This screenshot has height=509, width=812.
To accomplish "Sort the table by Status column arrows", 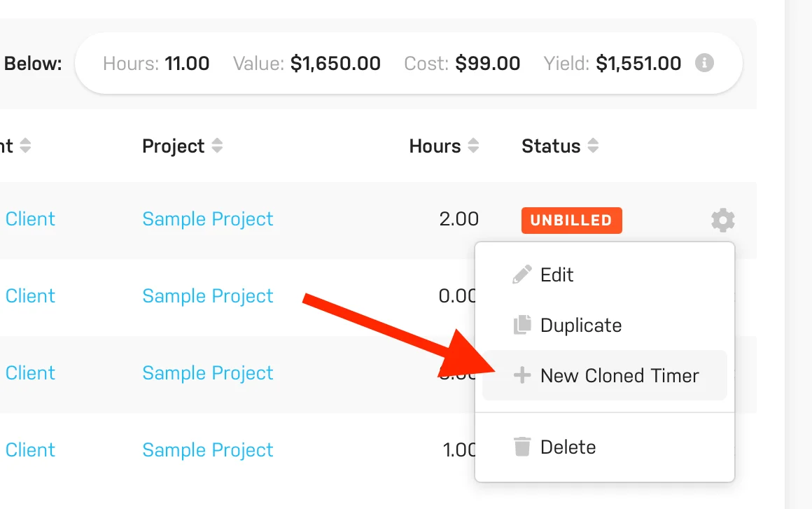I will (x=594, y=146).
